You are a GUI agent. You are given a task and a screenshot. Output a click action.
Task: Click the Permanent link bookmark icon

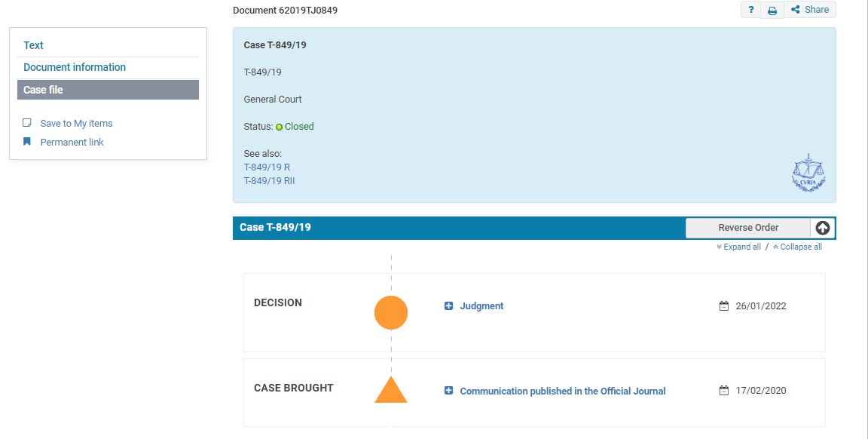coord(26,142)
